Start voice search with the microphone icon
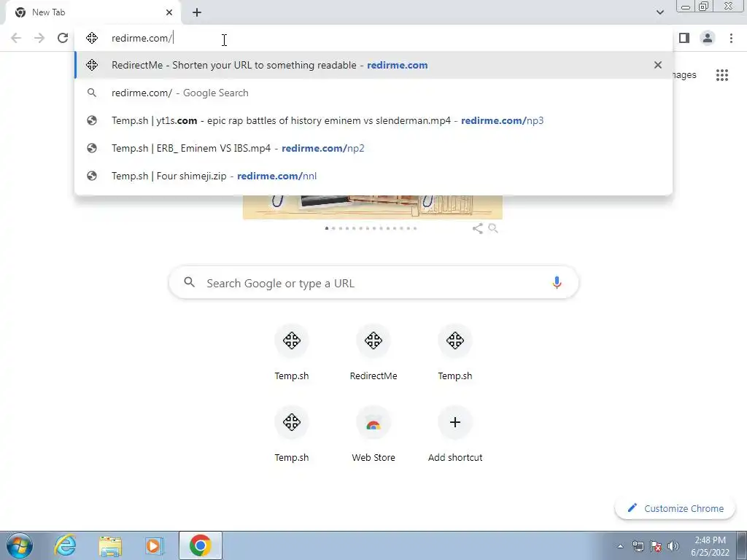747x560 pixels. coord(557,283)
